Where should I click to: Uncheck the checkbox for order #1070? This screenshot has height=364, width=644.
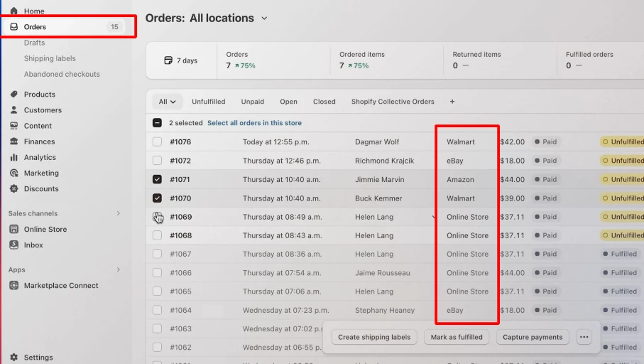coord(158,198)
